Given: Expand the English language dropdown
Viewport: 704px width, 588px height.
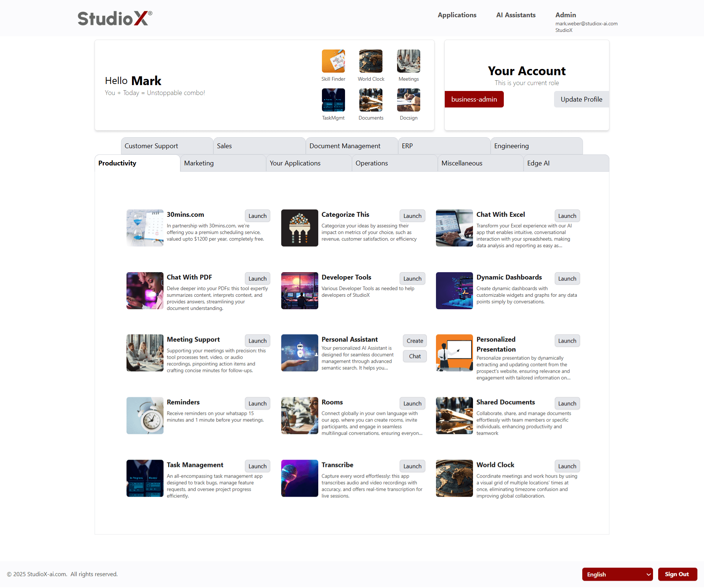Looking at the screenshot, I should (617, 574).
